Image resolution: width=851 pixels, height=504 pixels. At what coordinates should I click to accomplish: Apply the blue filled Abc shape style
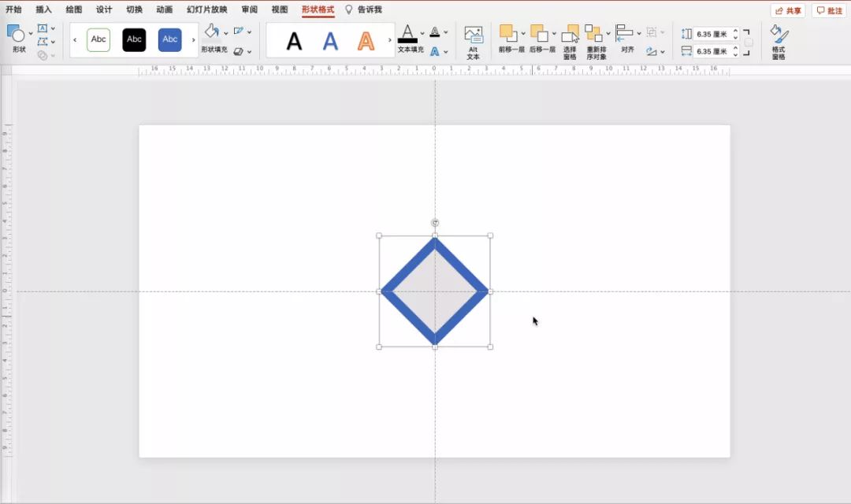[170, 39]
